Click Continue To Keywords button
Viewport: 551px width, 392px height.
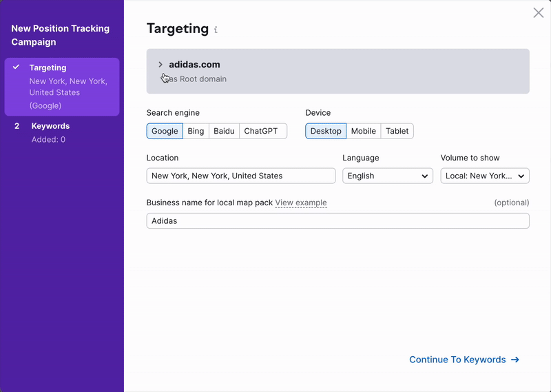point(464,360)
